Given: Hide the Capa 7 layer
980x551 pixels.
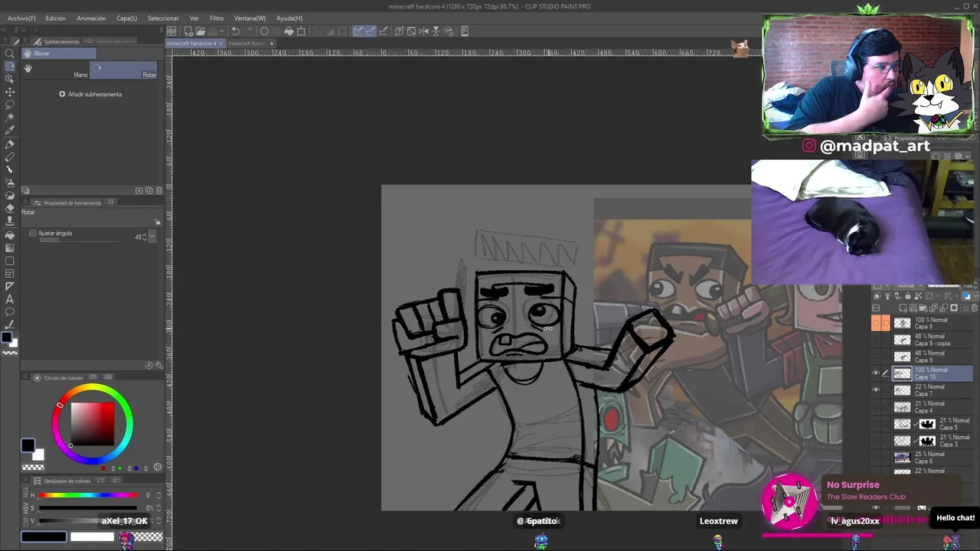Looking at the screenshot, I should click(876, 390).
